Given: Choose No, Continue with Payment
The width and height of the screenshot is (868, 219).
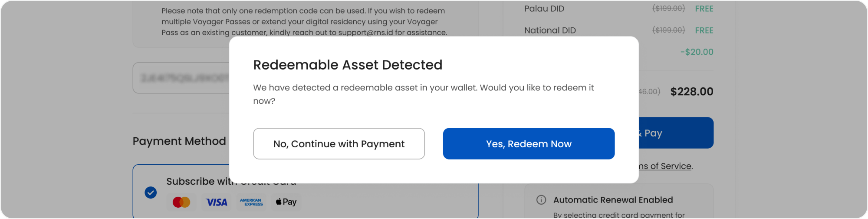Looking at the screenshot, I should coord(339,144).
